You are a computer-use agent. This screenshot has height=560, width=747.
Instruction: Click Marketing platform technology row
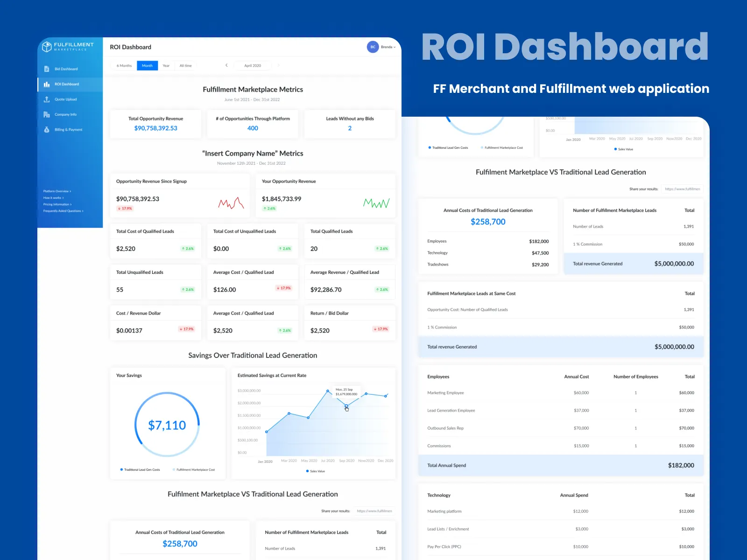561,511
